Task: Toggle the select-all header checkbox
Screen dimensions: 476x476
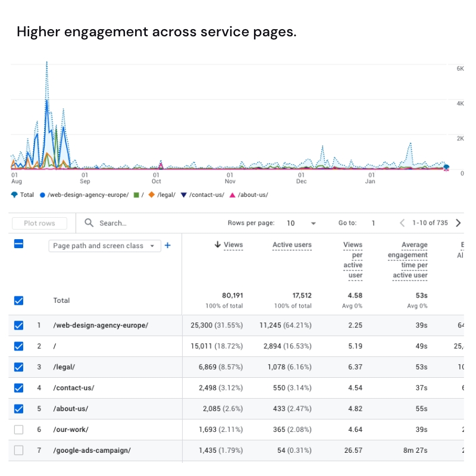Action: point(18,244)
